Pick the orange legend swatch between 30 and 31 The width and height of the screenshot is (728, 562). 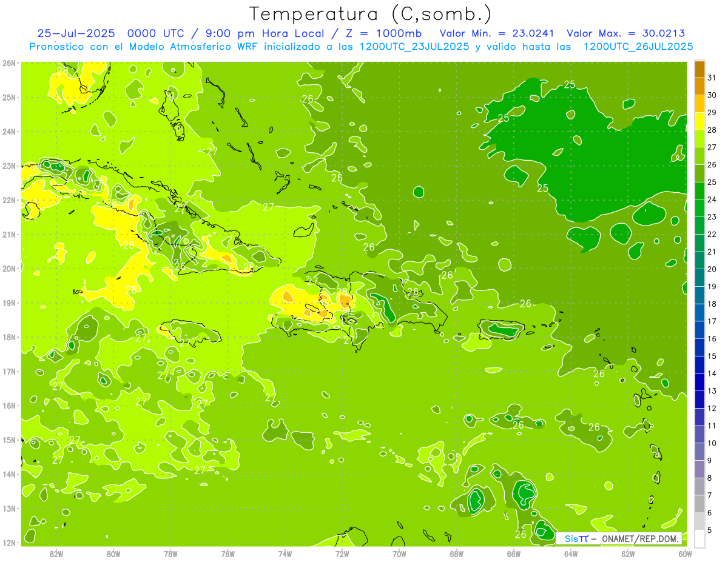coord(699,87)
